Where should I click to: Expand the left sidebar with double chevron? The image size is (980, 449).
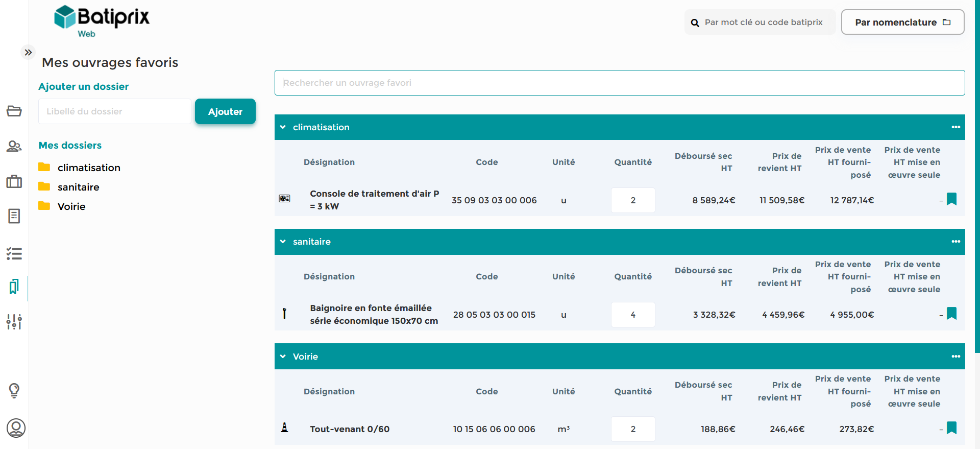point(28,52)
